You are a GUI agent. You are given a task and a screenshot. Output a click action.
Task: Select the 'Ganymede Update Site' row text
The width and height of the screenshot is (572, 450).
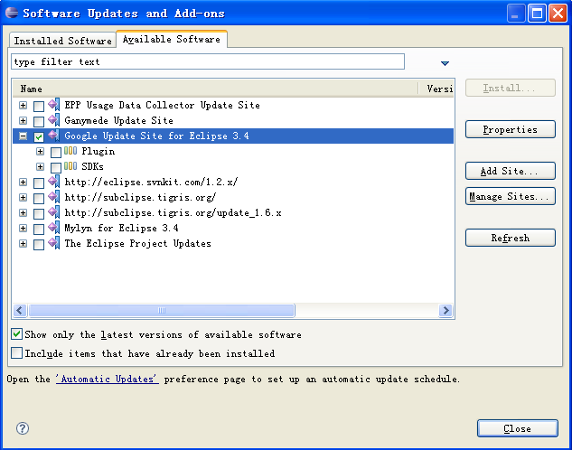coord(119,120)
